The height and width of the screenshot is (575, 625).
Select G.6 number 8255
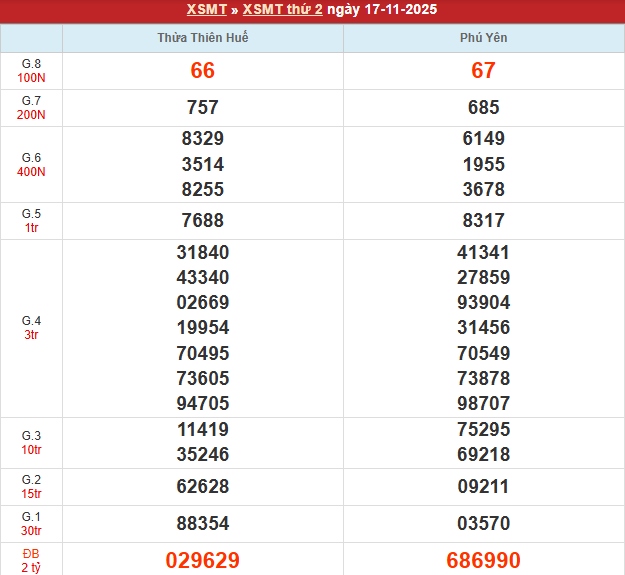(x=202, y=189)
